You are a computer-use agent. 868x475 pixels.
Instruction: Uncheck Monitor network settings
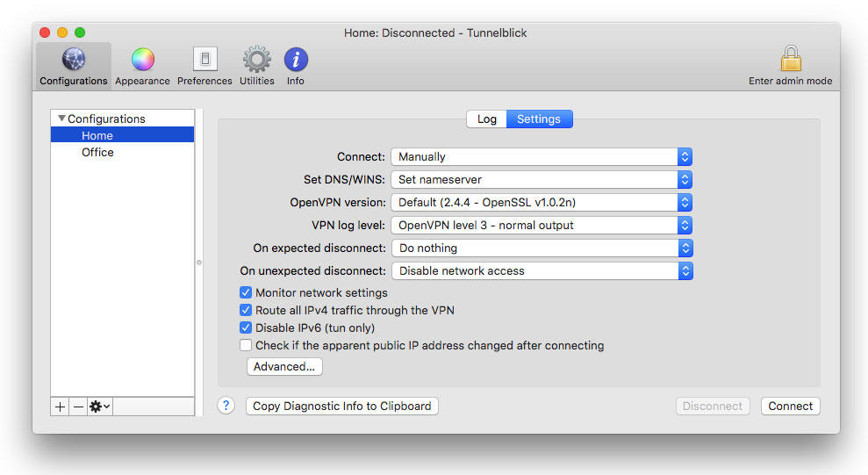(246, 292)
